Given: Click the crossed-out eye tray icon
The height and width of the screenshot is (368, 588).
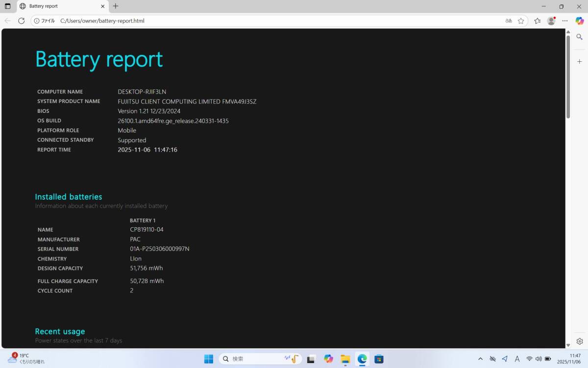Looking at the screenshot, I should 493,359.
